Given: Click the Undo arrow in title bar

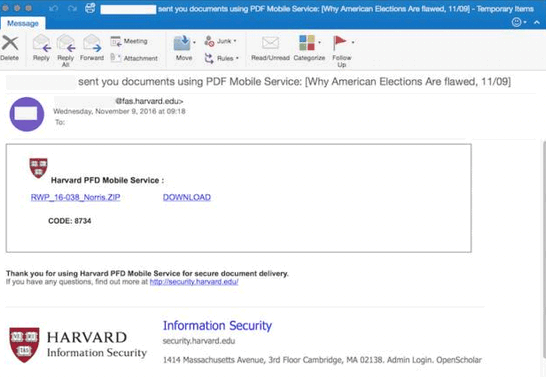Looking at the screenshot, I should 53,8.
